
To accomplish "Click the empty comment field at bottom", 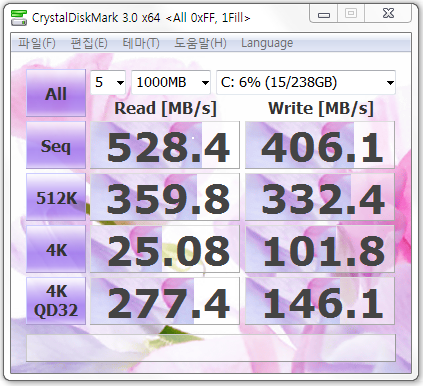I will (x=211, y=348).
